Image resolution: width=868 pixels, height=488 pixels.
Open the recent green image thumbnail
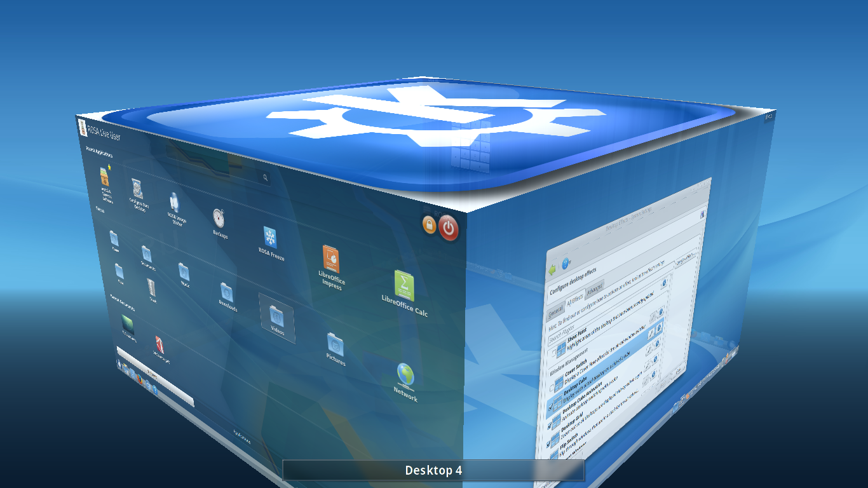click(x=127, y=325)
